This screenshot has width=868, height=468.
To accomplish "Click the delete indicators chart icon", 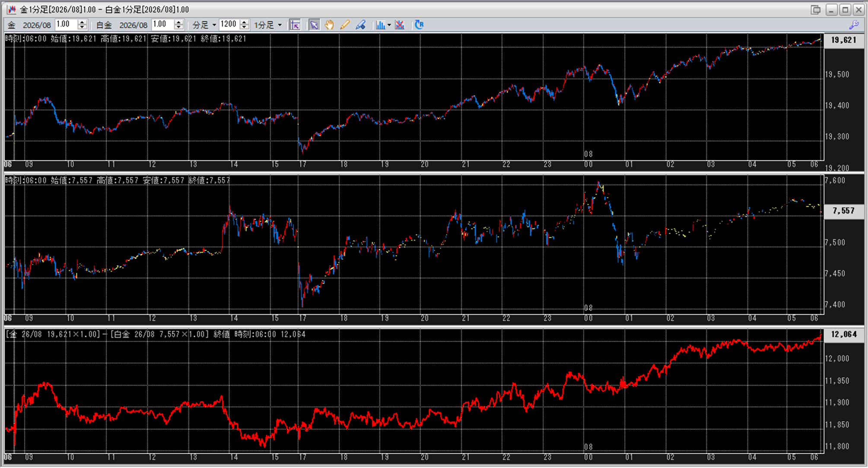I will (x=400, y=25).
